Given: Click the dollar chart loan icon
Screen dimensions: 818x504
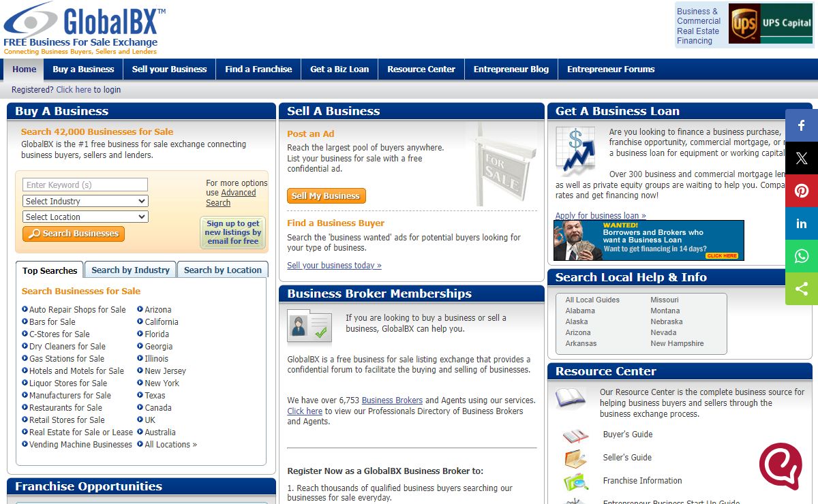Looking at the screenshot, I should click(576, 151).
